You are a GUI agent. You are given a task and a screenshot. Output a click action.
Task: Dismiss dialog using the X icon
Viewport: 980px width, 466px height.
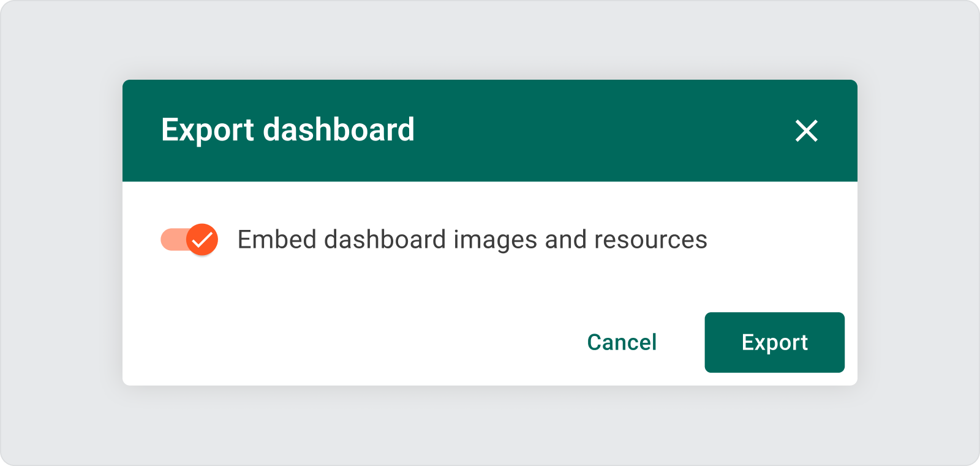point(806,131)
